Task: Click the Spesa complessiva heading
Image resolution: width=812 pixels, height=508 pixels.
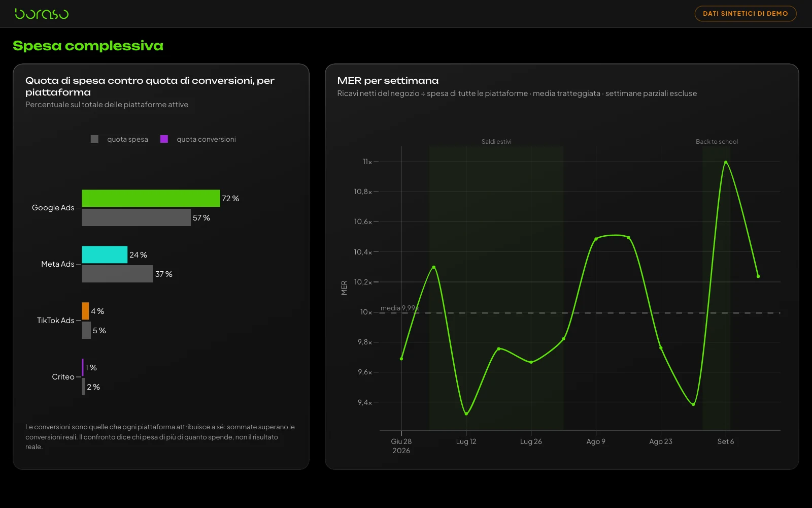Action: pyautogui.click(x=88, y=46)
